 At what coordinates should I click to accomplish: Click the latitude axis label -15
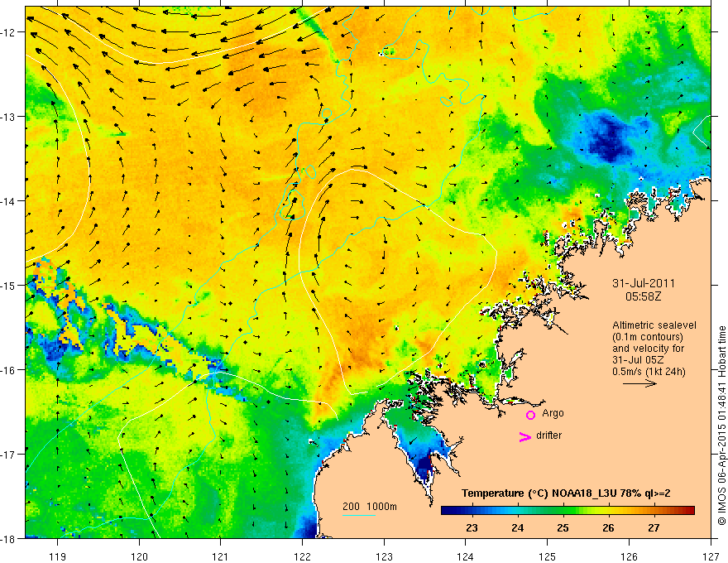click(8, 285)
